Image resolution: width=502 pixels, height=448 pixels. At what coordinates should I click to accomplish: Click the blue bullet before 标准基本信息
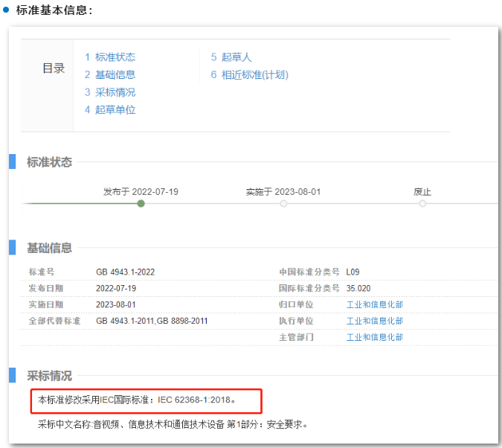(x=6, y=10)
